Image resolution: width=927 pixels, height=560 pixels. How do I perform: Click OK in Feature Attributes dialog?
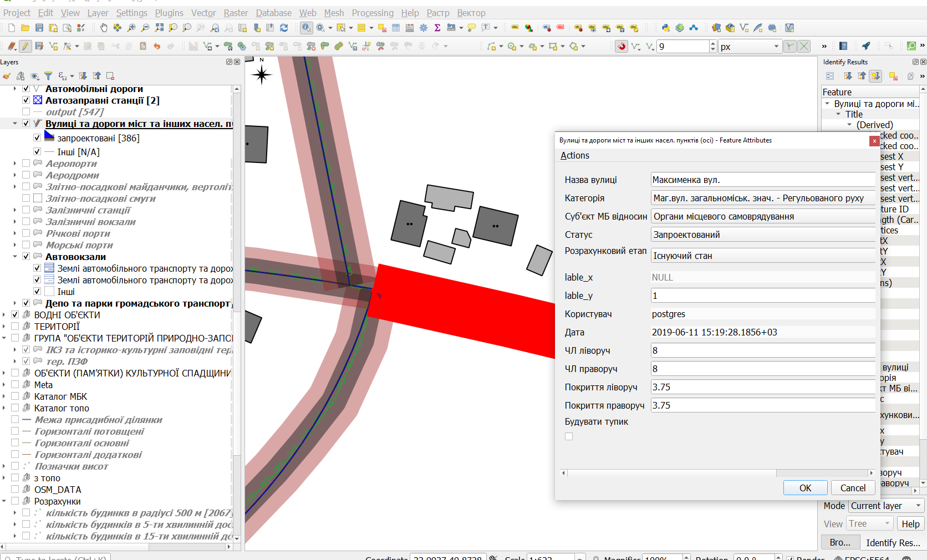pos(806,488)
